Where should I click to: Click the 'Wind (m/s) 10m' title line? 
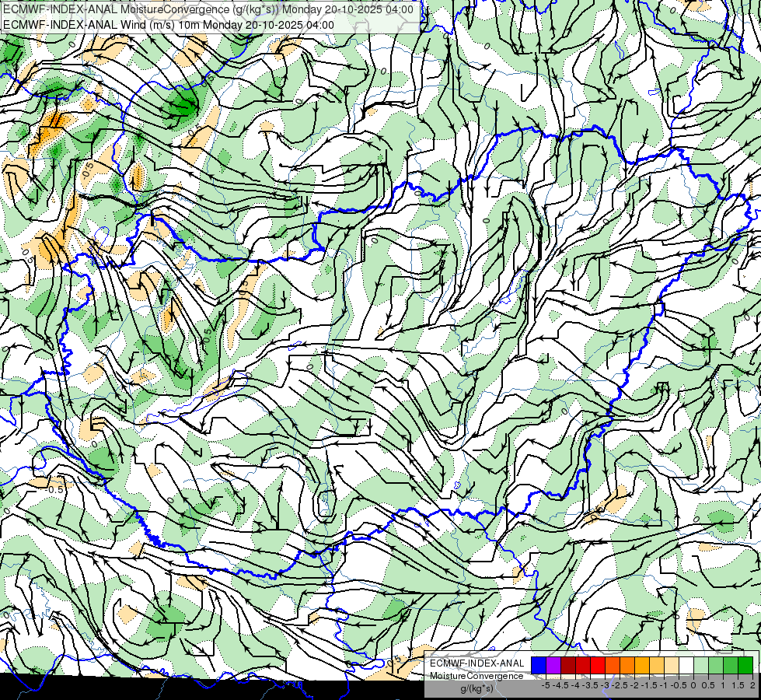[169, 25]
